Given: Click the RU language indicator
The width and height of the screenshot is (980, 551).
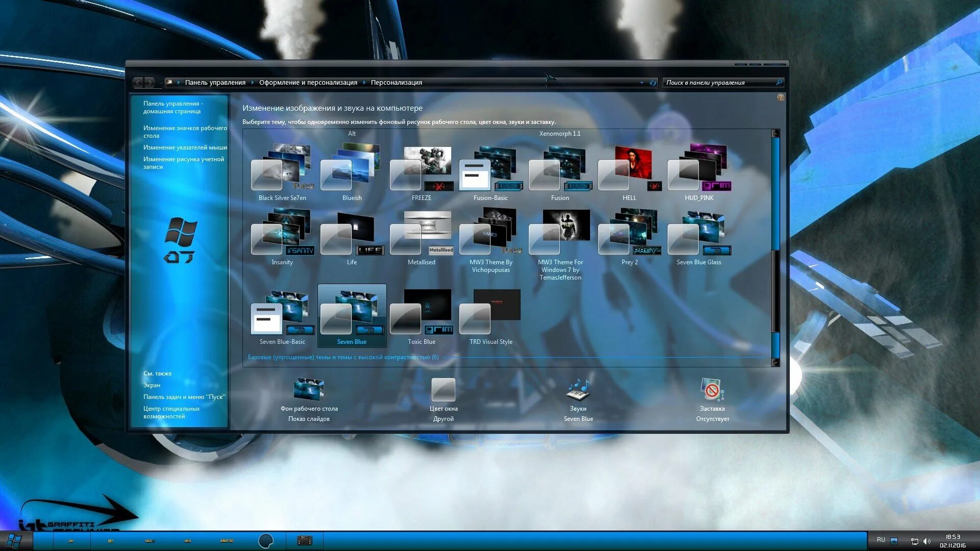Looking at the screenshot, I should click(880, 540).
